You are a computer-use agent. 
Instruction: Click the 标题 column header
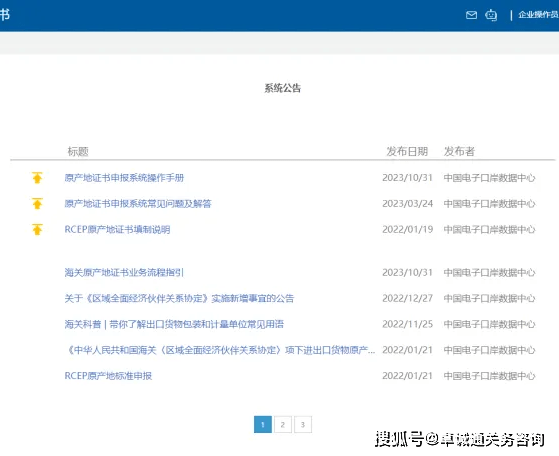(x=78, y=151)
